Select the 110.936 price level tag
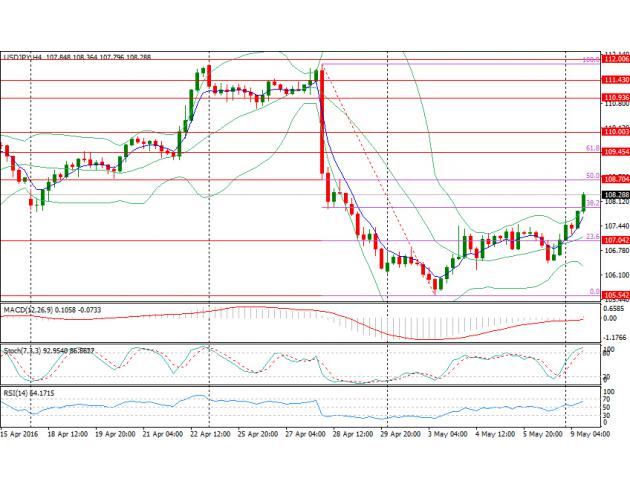The width and height of the screenshot is (630, 490). [x=613, y=97]
